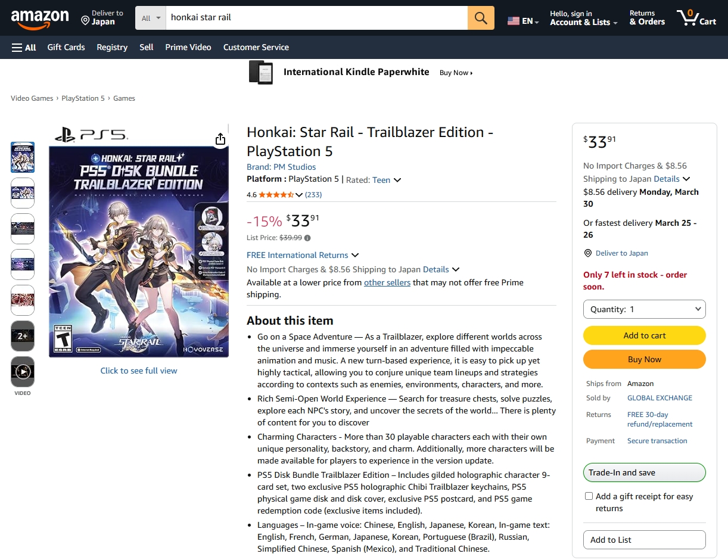Viewport: 728px width, 560px height.
Task: Open the shopping cart
Action: (x=696, y=18)
